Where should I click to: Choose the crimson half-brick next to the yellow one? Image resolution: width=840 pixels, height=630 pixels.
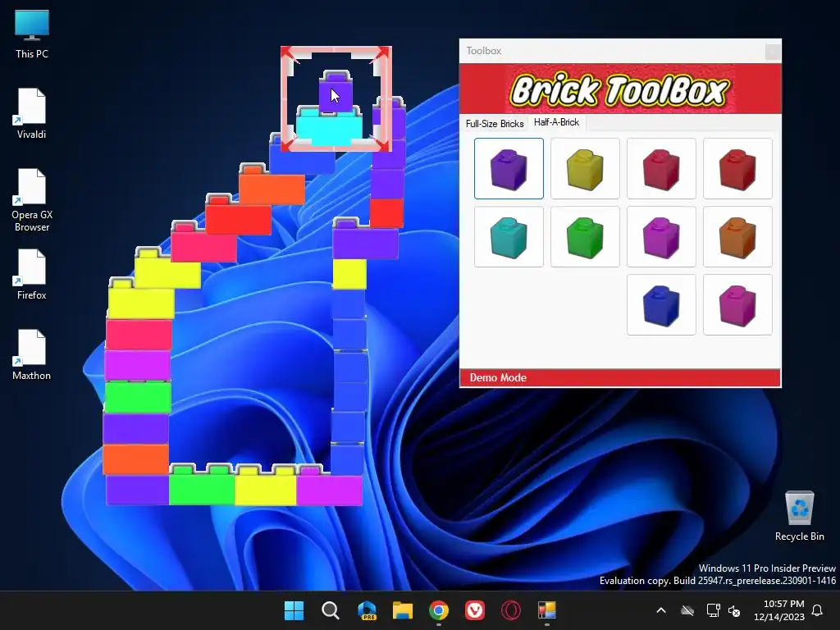click(x=661, y=169)
